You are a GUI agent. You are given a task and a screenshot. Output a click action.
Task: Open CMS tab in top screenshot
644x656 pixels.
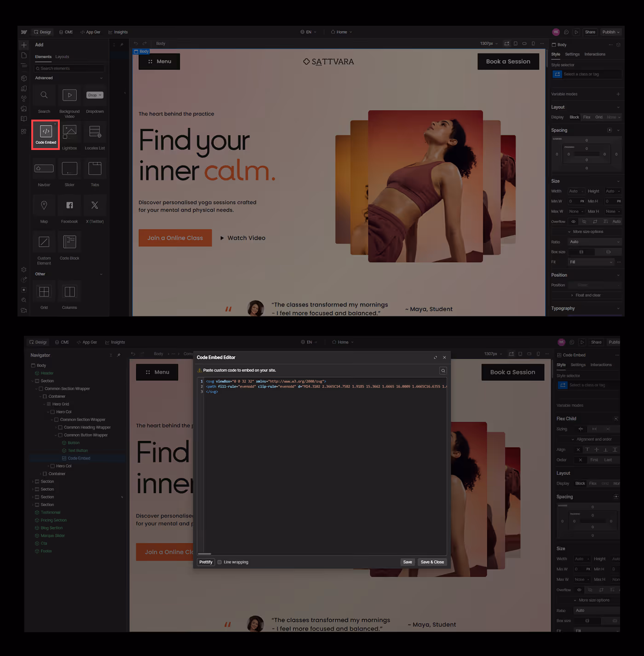pos(66,32)
